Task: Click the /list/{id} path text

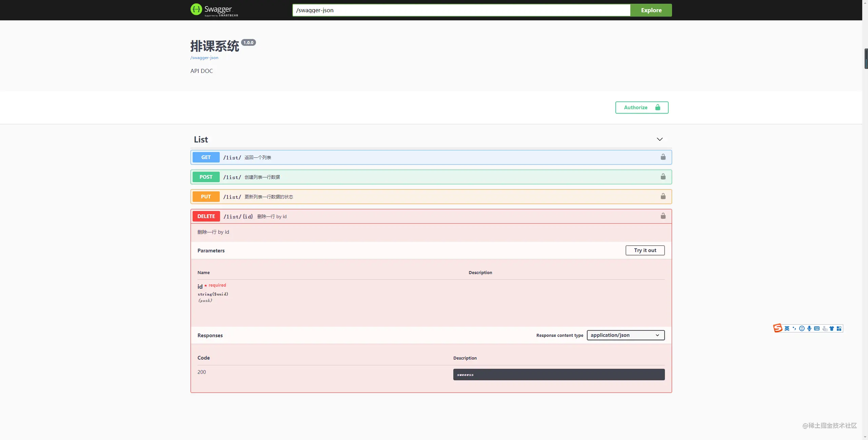Action: coord(238,216)
